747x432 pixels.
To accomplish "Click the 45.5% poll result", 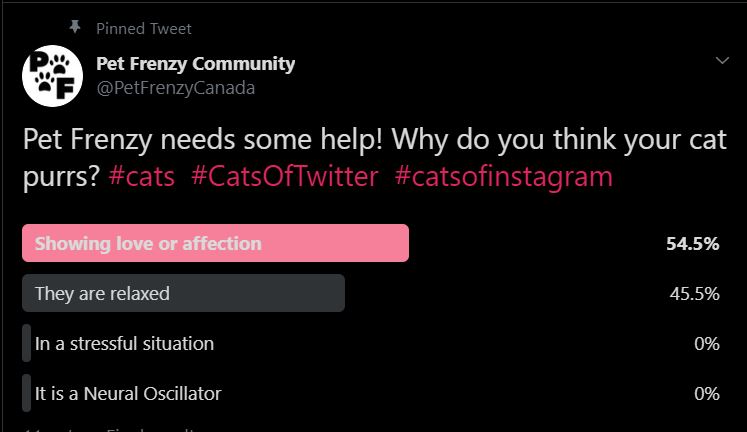I will 694,293.
